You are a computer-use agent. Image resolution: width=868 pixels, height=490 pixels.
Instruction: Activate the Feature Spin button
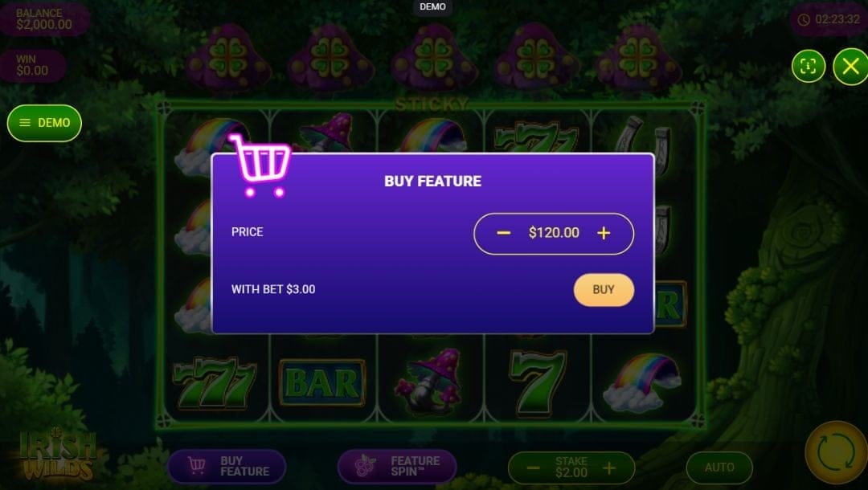pyautogui.click(x=398, y=466)
